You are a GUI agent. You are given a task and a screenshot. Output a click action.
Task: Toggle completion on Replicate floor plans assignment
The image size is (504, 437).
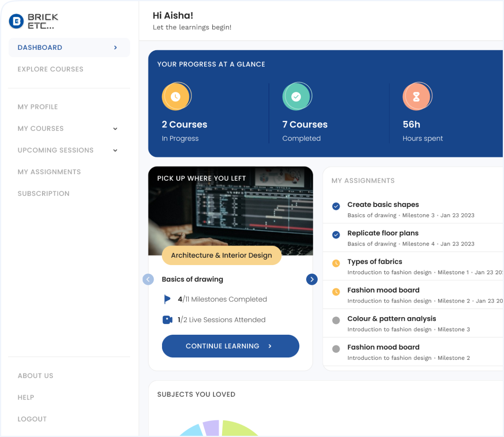336,235
